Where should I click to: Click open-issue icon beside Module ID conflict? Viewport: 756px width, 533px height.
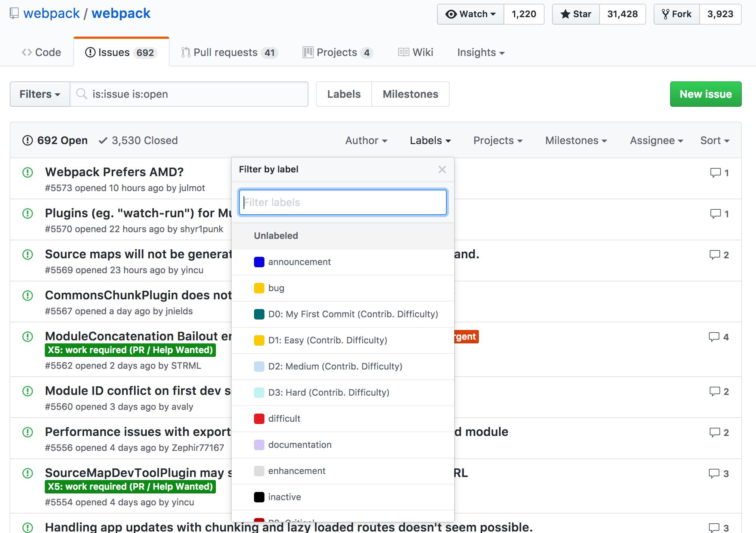(x=28, y=391)
